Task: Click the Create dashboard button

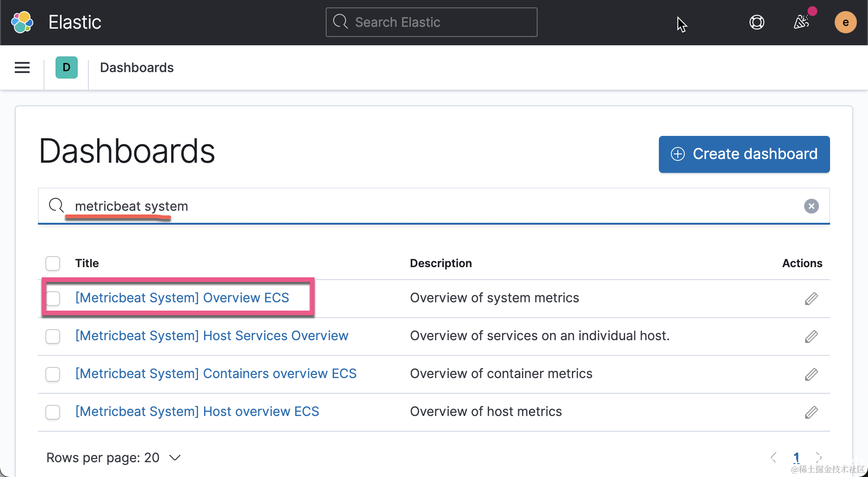Action: tap(744, 154)
